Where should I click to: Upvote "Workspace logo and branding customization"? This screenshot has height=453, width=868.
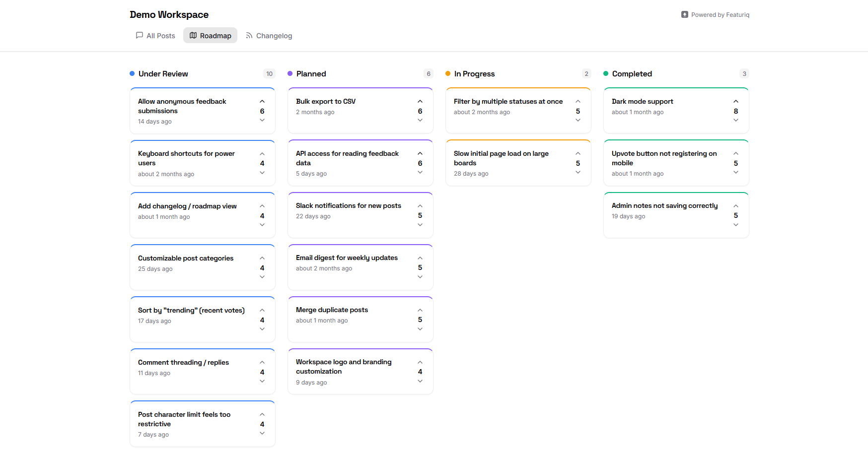coord(420,362)
